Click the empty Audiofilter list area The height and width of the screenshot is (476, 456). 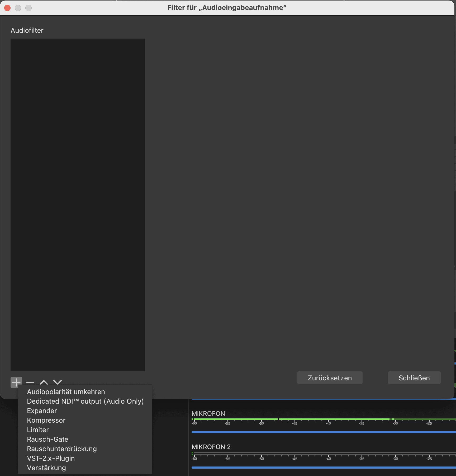coord(78,205)
